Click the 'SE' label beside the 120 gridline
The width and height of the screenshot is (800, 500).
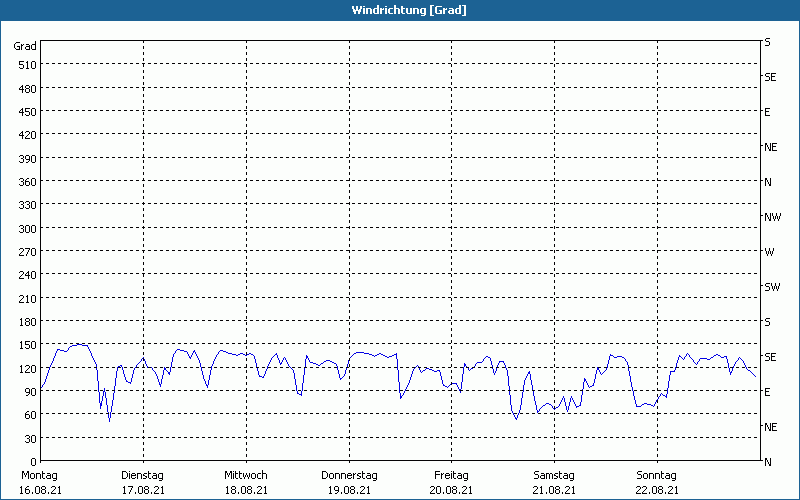tap(770, 358)
